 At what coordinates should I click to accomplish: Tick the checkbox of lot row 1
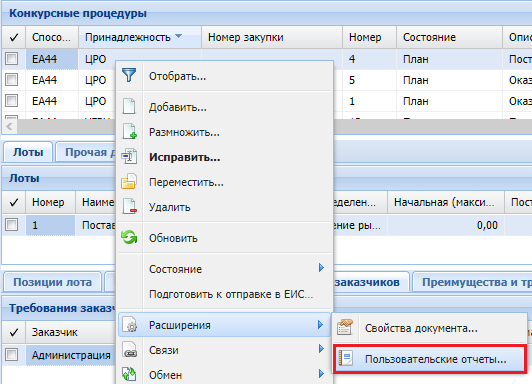(12, 225)
